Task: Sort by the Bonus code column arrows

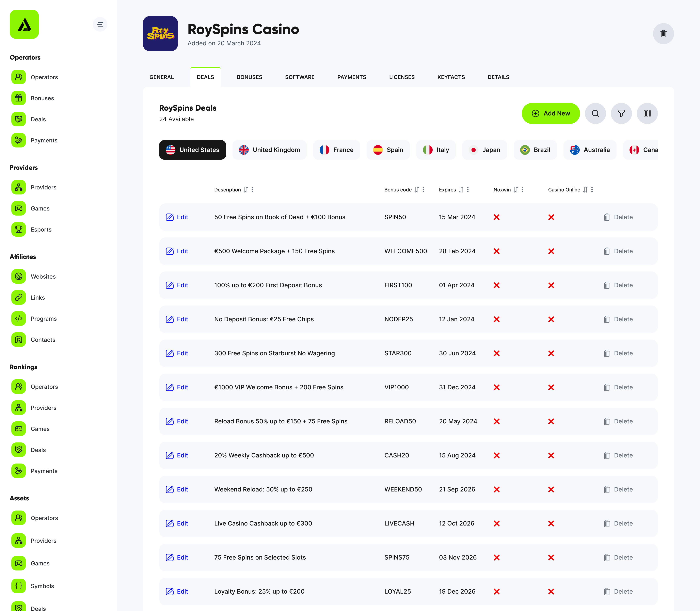Action: point(416,190)
